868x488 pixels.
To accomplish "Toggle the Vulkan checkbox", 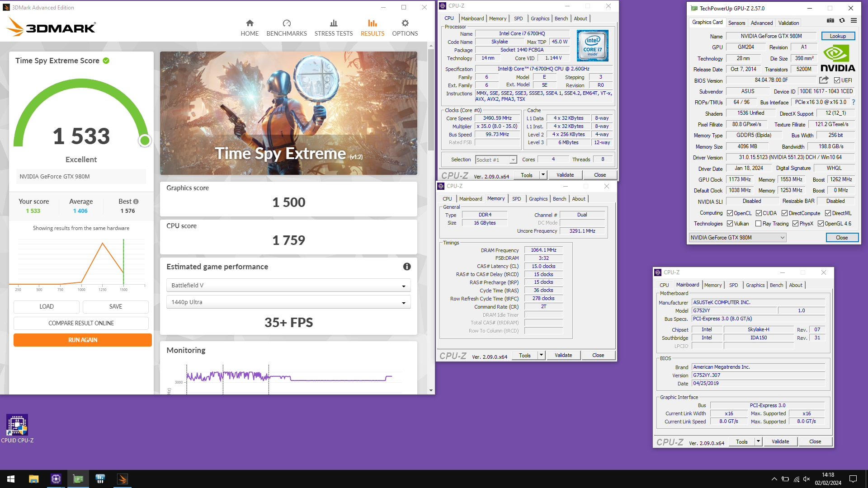I will coord(730,224).
